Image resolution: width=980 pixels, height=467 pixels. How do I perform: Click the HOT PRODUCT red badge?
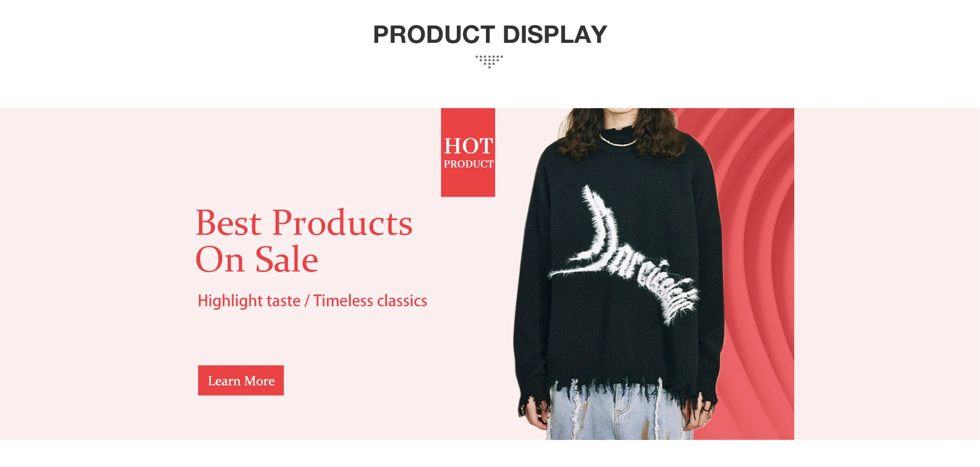tap(468, 153)
